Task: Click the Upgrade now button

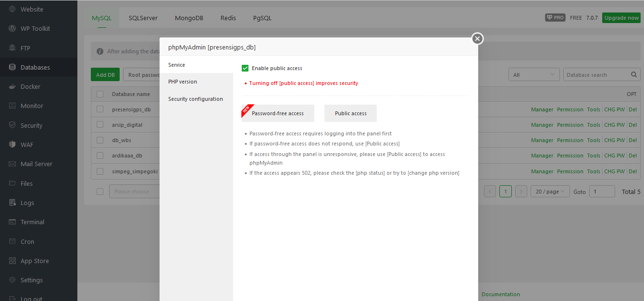Action: point(621,18)
